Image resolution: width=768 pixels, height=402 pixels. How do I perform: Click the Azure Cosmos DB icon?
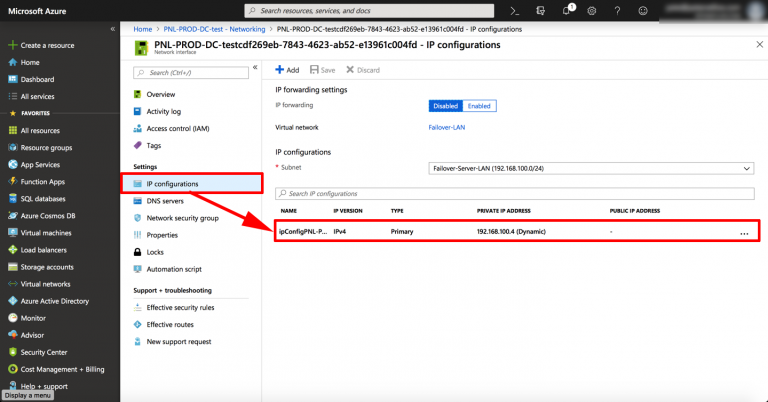(13, 215)
